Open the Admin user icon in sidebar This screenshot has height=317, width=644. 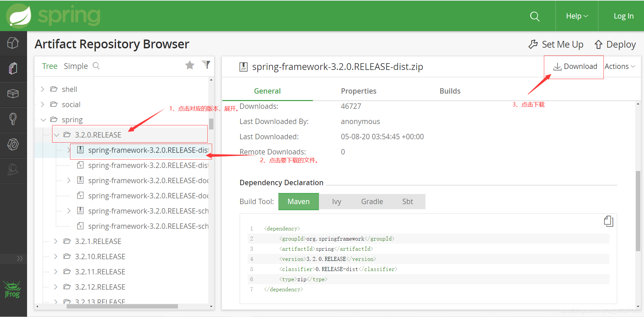click(13, 170)
